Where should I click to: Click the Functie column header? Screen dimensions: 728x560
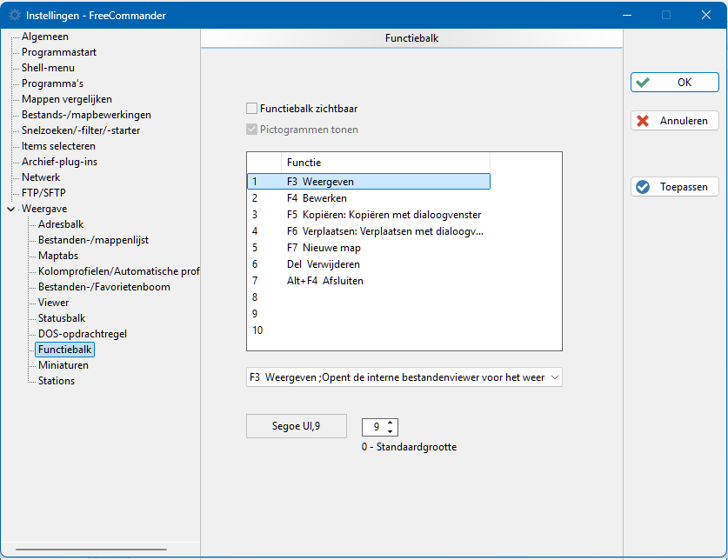tap(385, 163)
